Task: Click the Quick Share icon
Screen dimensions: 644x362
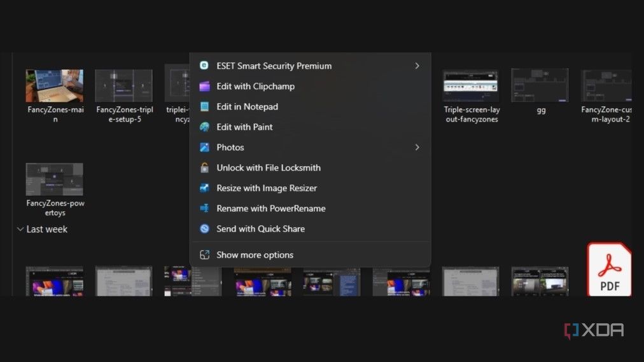Action: click(x=204, y=228)
